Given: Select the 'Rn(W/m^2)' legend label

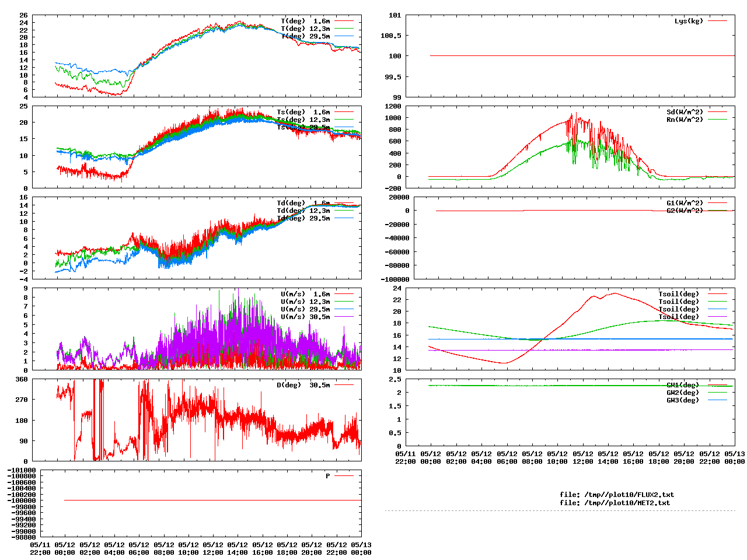Looking at the screenshot, I should tap(685, 120).
